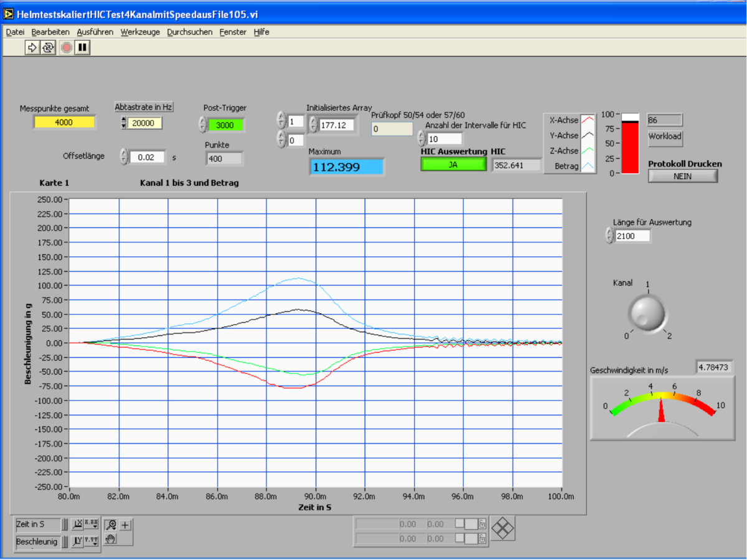Toggle the HIC Auswertung JA button
This screenshot has width=747, height=560.
click(453, 165)
